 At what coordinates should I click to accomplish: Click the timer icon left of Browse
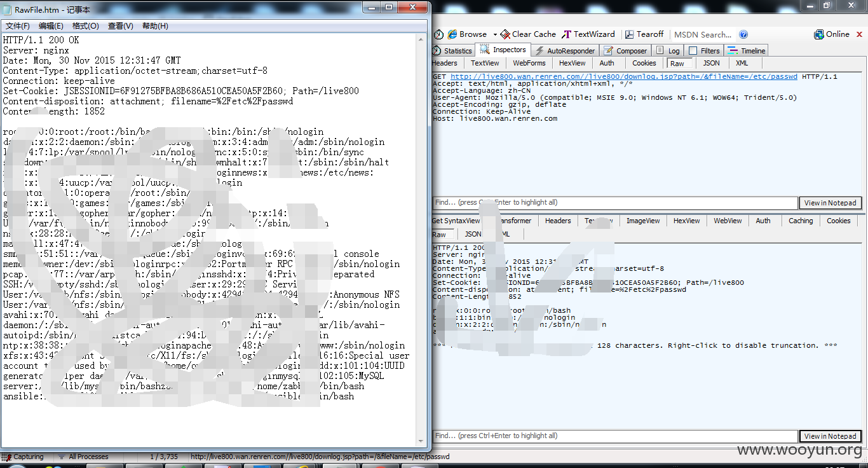point(438,34)
